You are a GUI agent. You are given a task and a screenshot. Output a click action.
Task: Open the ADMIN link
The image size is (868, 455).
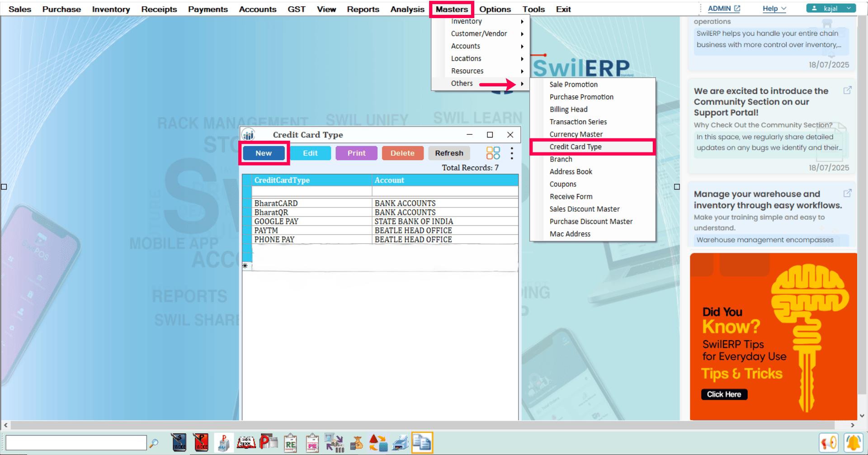(719, 8)
